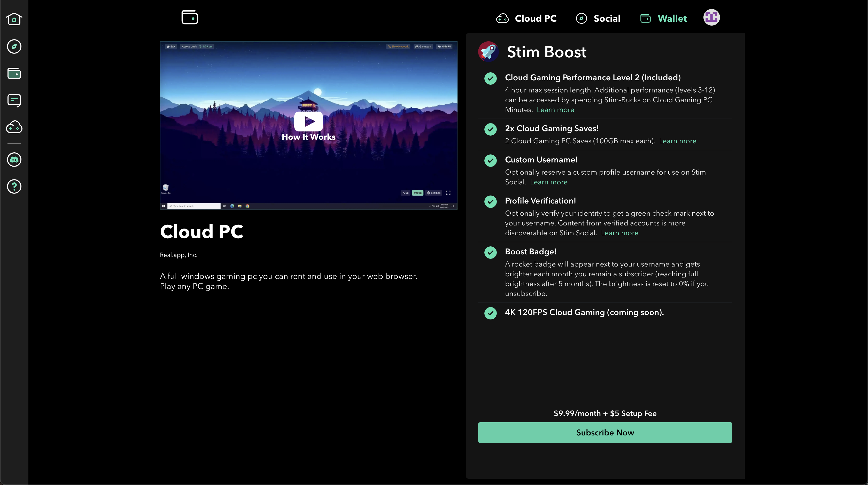Open Learn more for Custom Username
Viewport: 868px width, 485px height.
pos(548,182)
